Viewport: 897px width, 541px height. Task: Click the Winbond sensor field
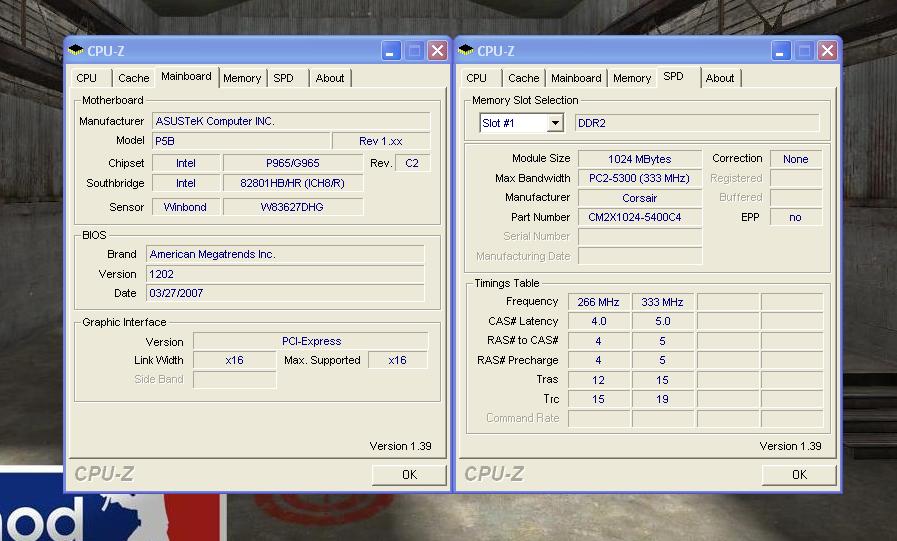185,207
